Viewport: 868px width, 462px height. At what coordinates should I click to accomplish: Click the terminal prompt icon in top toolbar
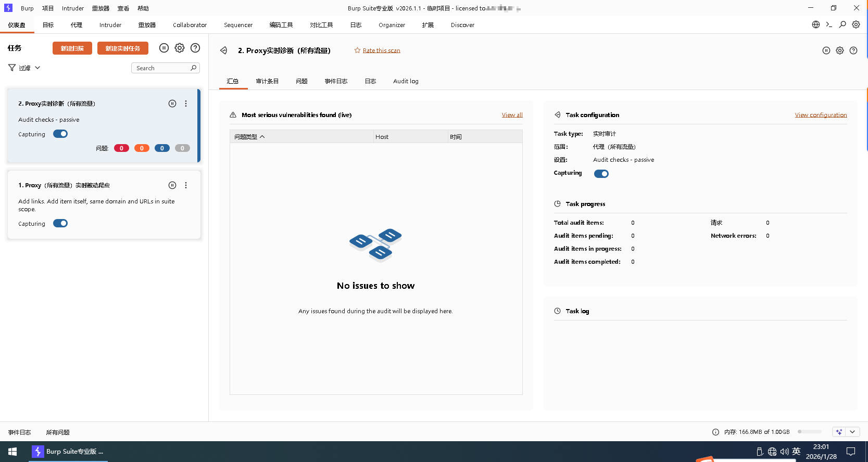coord(829,24)
